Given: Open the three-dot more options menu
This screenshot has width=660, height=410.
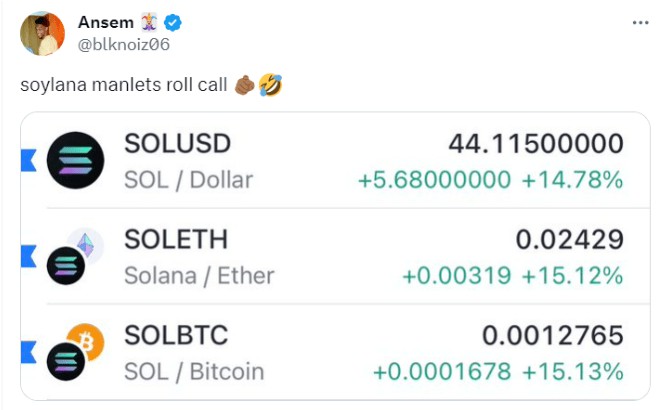Looking at the screenshot, I should tap(640, 23).
